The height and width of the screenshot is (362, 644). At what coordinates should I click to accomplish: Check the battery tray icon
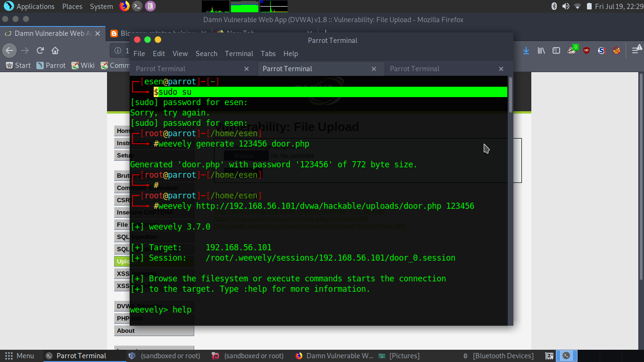[589, 6]
